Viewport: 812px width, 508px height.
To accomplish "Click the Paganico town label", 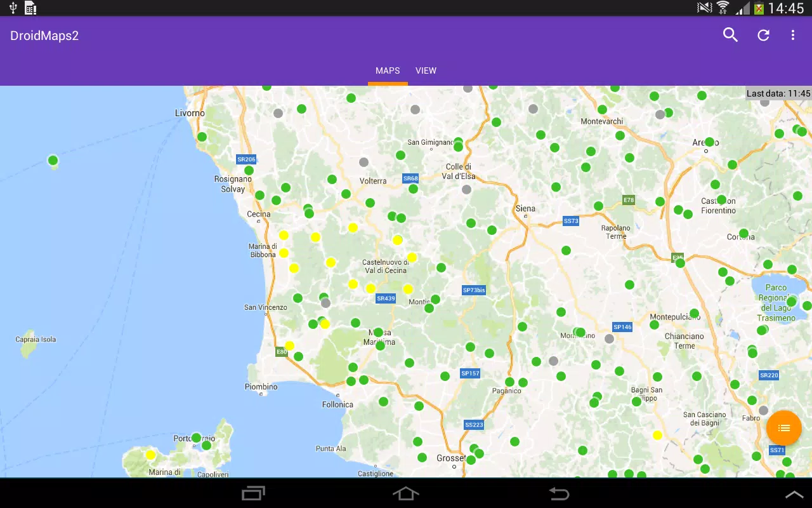I will pyautogui.click(x=507, y=391).
